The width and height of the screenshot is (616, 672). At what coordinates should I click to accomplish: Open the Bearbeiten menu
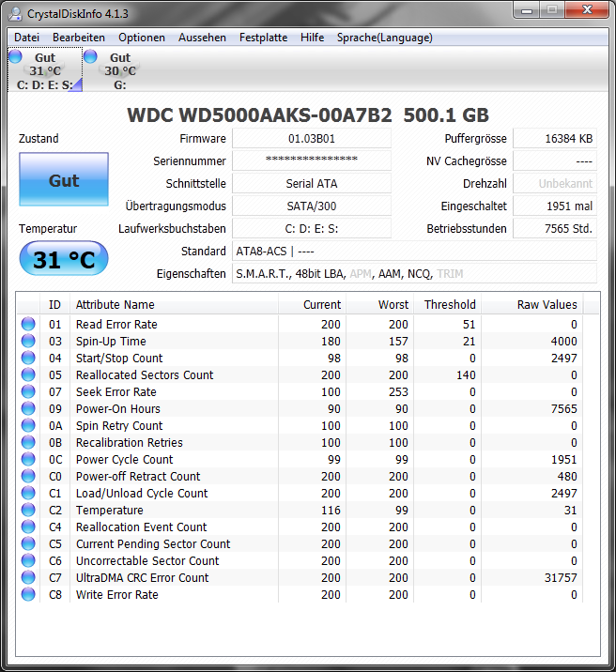point(79,38)
